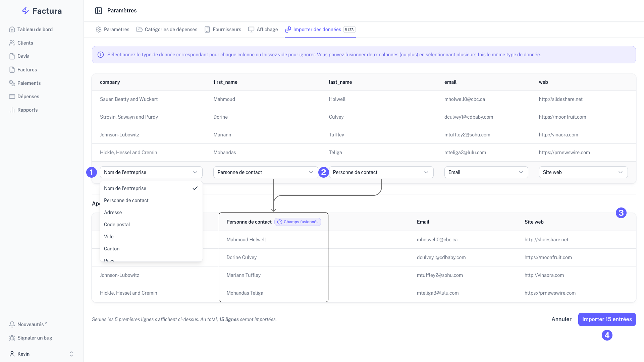Open the first_name column type dropdown
This screenshot has width=644, height=362.
[x=265, y=172]
